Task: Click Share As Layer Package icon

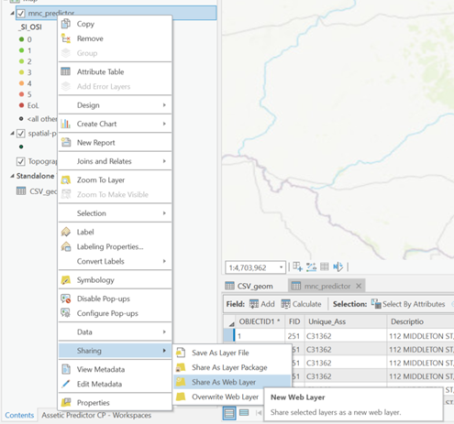Action: [x=181, y=367]
